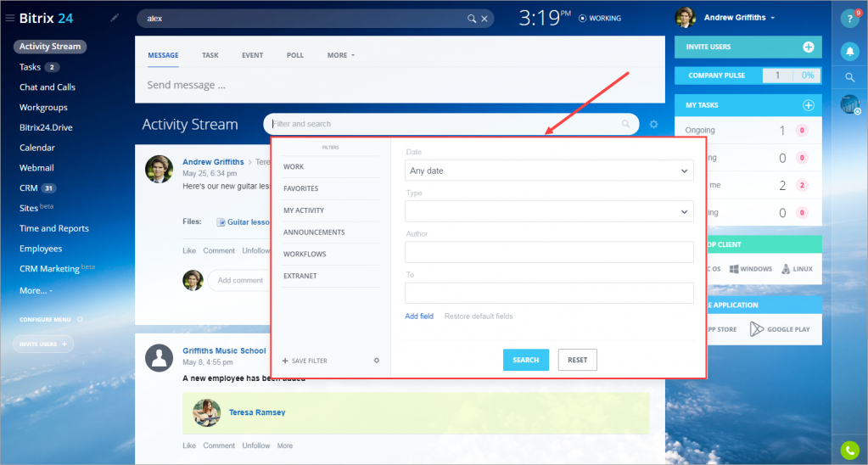The width and height of the screenshot is (868, 465).
Task: Click Ongoing tasks row
Action: tap(748, 130)
